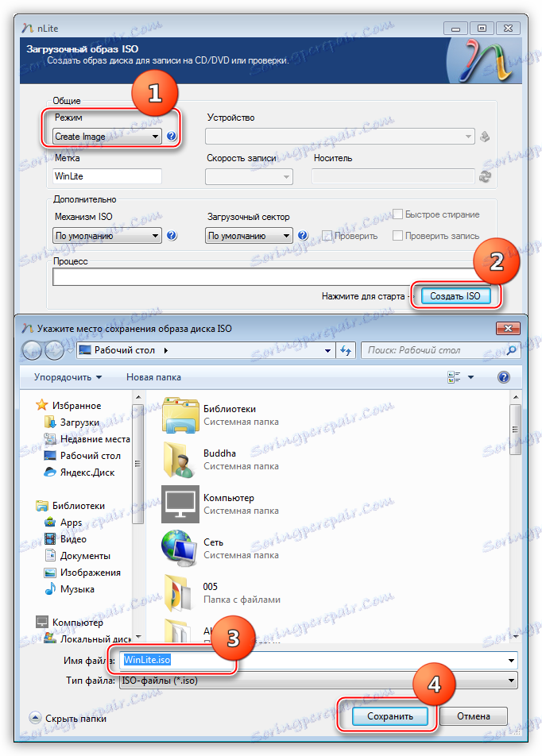Click the device eject icon beside Устройство
Image resolution: width=542 pixels, height=756 pixels.
click(485, 137)
